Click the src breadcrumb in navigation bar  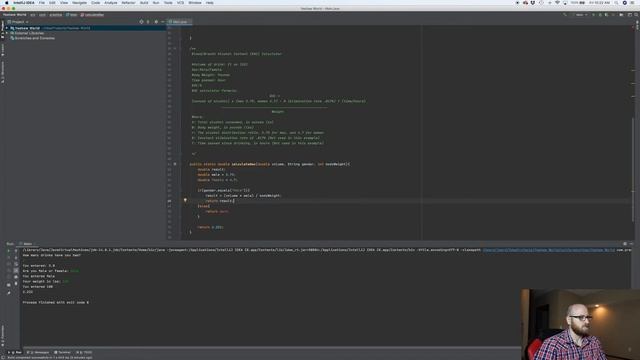pos(33,15)
